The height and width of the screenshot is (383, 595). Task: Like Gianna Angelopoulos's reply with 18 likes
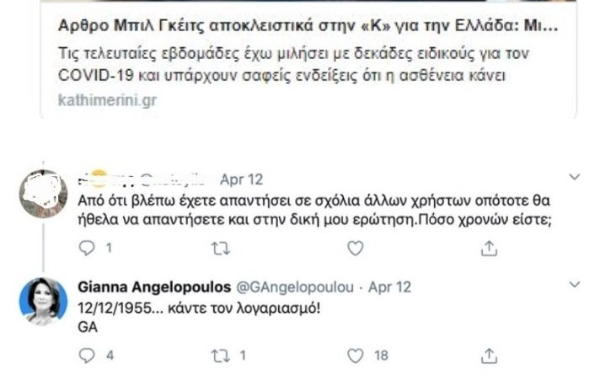tap(356, 356)
